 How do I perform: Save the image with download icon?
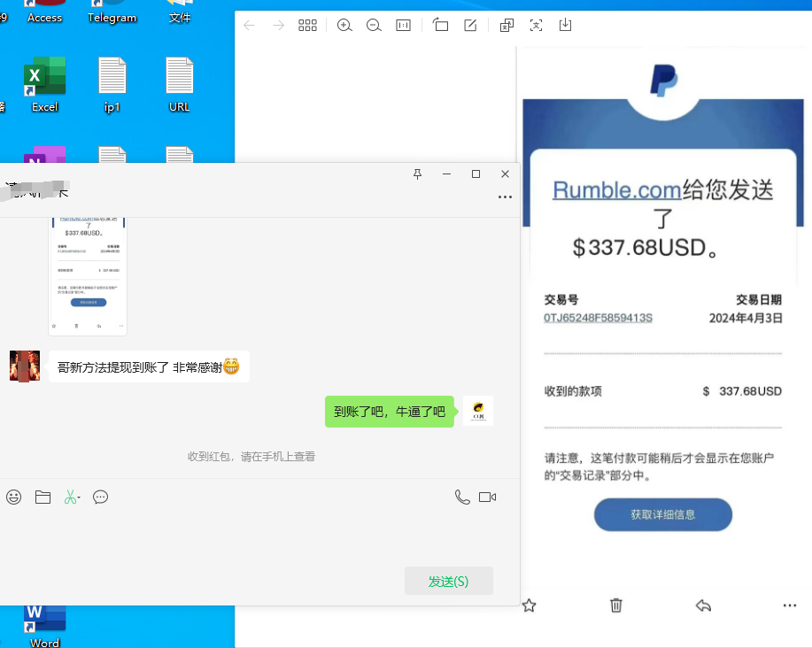(565, 25)
